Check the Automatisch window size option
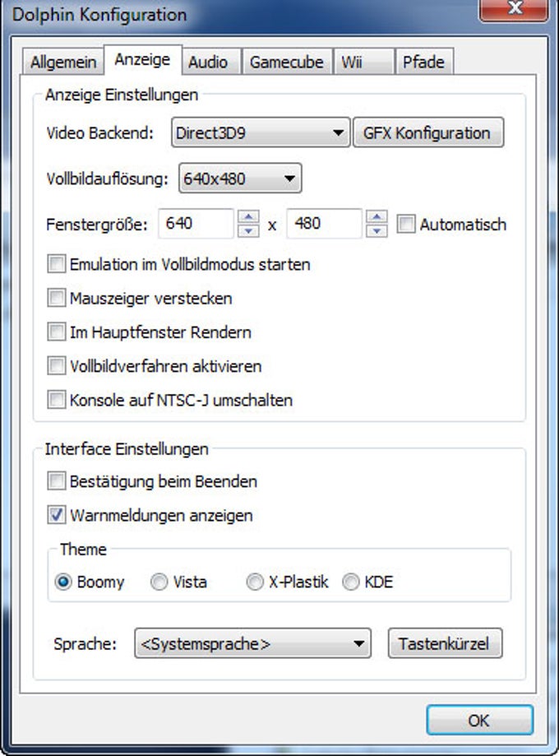This screenshot has width=559, height=756. click(x=406, y=225)
